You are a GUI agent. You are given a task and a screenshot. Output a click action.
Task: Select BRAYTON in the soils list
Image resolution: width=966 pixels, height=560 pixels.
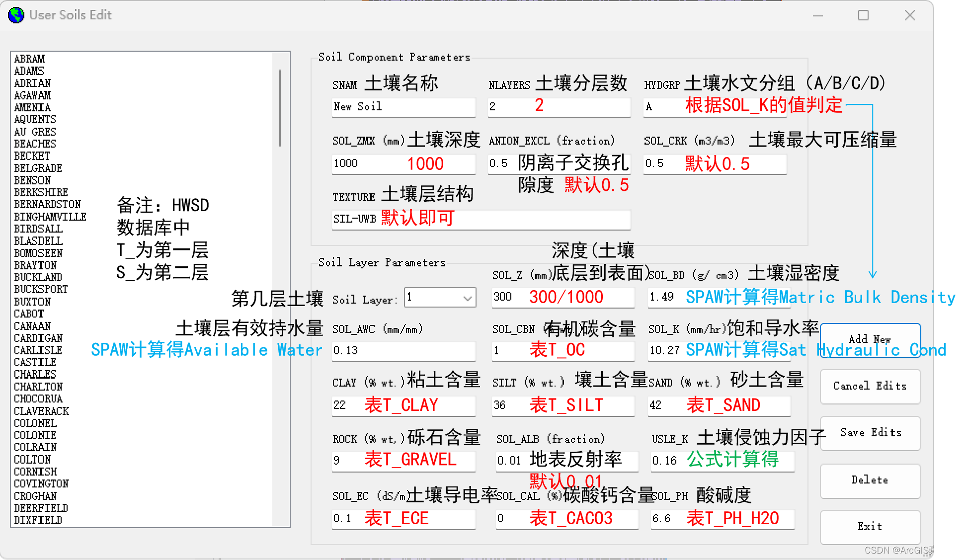35,266
